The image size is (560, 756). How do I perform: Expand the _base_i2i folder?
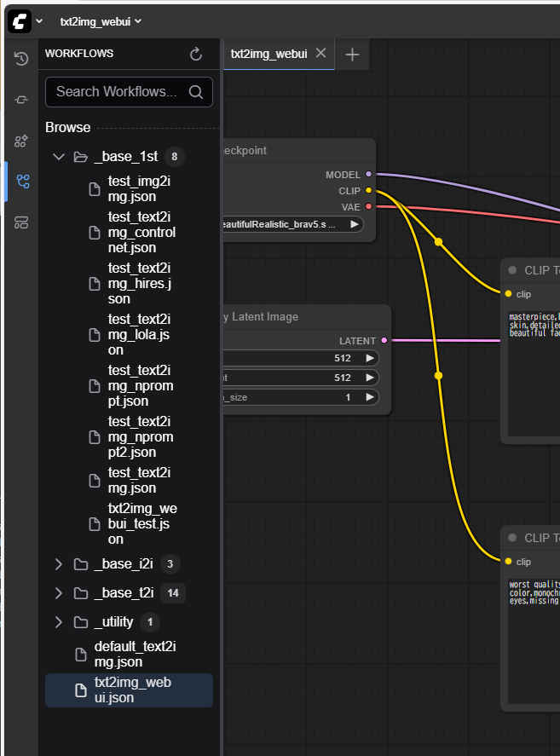coord(59,564)
